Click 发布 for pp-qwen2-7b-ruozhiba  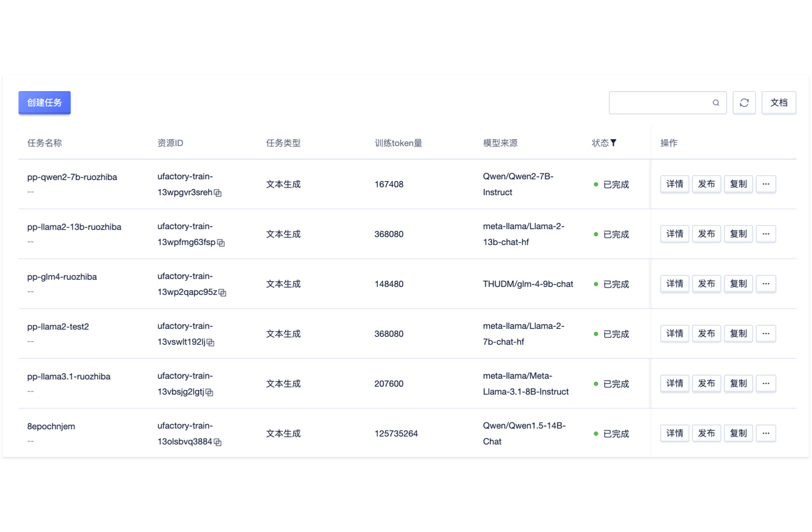click(x=707, y=184)
